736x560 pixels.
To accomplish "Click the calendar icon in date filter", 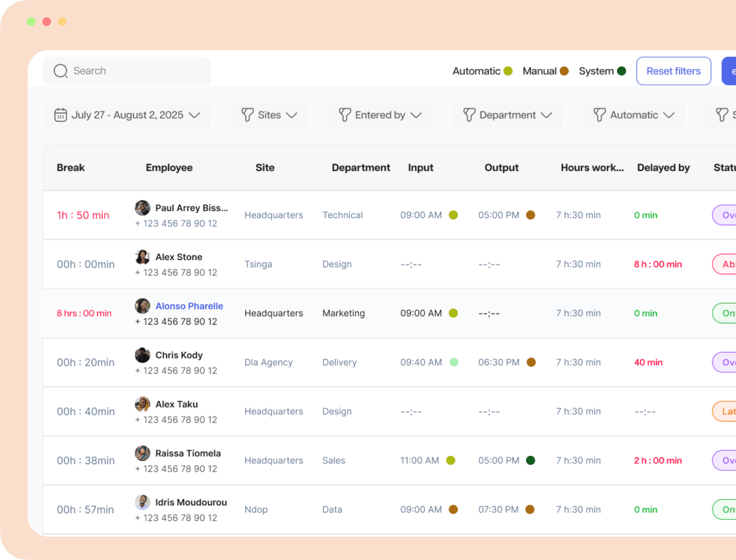I will [x=60, y=115].
